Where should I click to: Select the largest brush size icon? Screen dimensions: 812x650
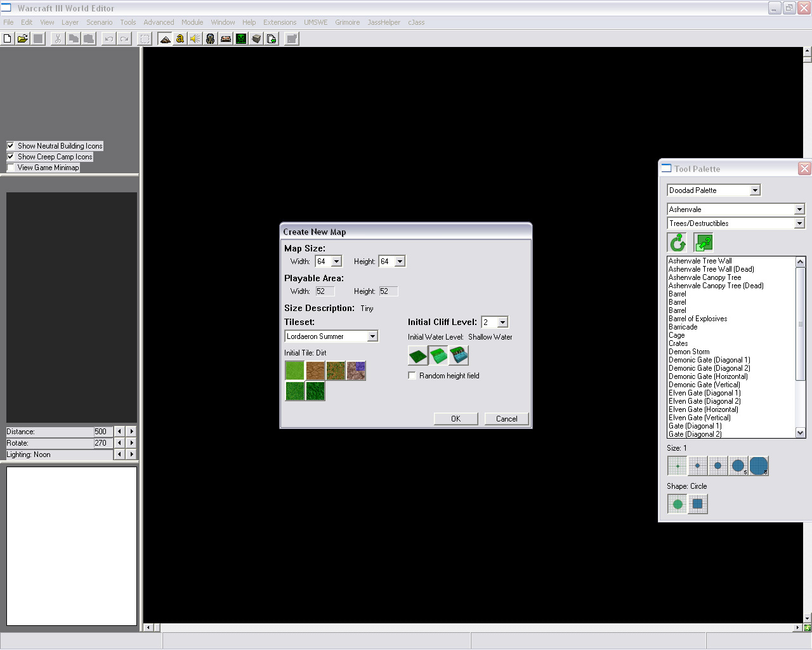click(x=759, y=466)
